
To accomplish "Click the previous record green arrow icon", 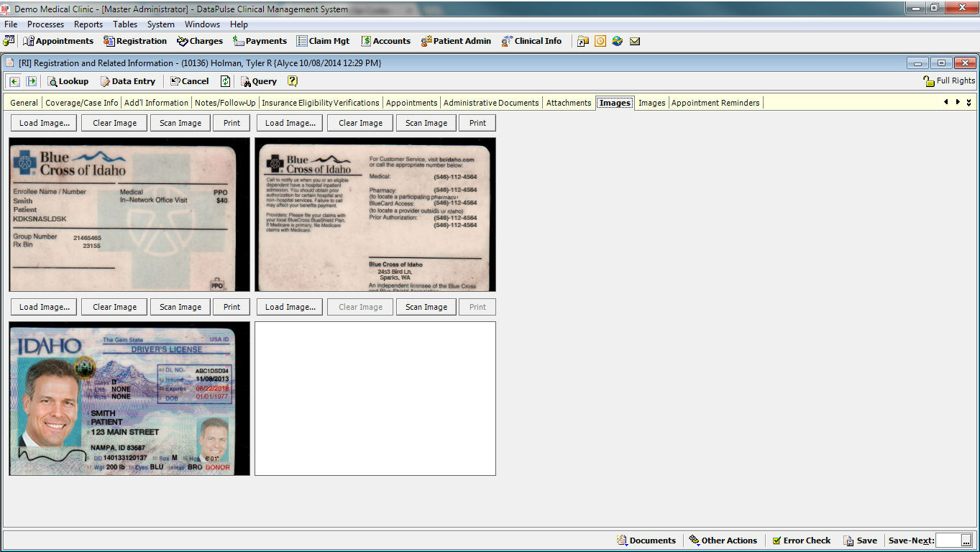I will click(x=14, y=81).
